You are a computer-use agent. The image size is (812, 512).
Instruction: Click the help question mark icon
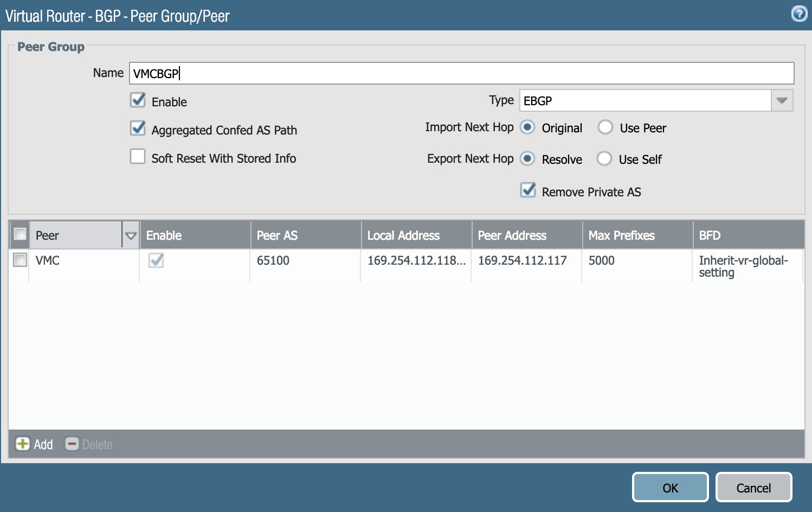(799, 14)
